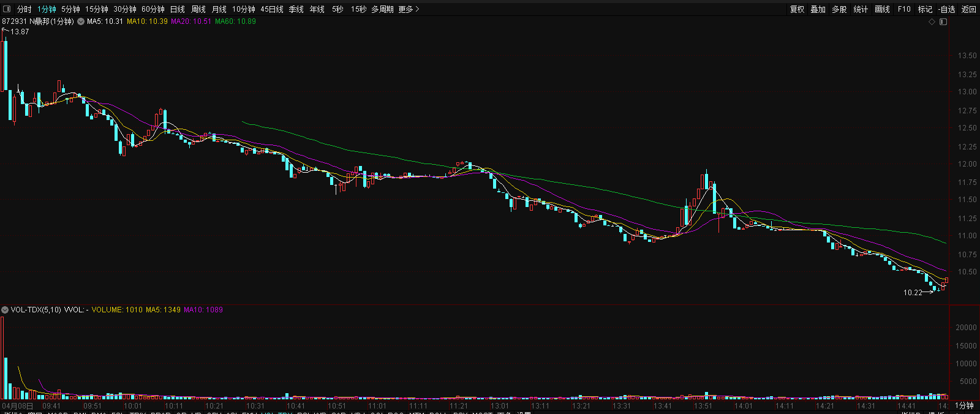
Task: Show the 周线 weekly chart
Action: coord(198,9)
